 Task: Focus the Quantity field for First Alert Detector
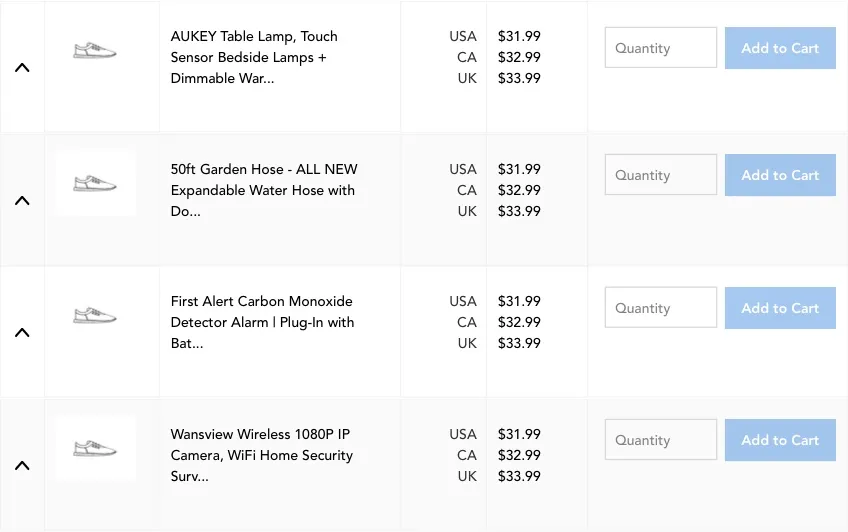[660, 308]
